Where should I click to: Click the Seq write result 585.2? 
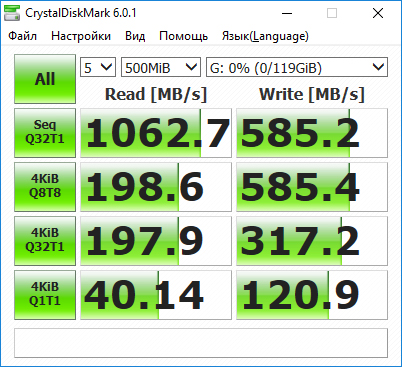pos(312,133)
